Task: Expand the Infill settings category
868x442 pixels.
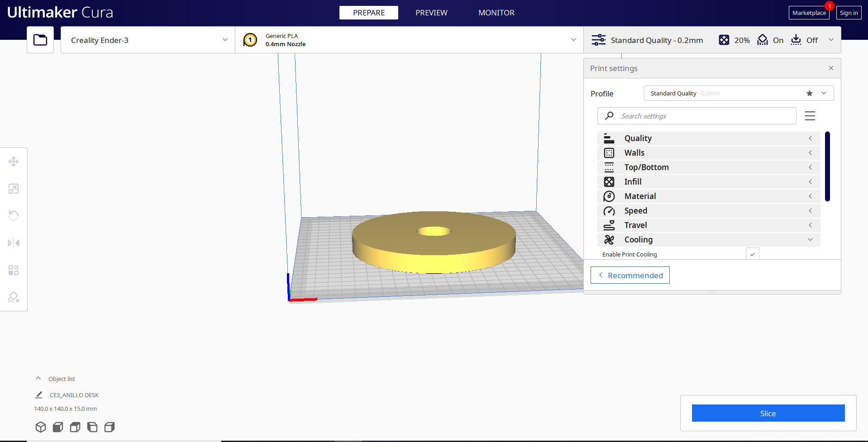Action: point(709,182)
